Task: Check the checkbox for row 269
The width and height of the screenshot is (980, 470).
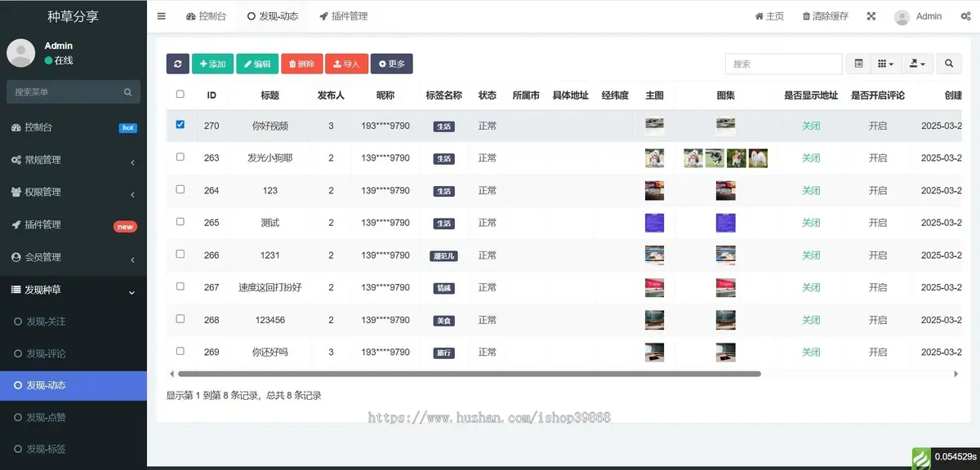Action: pyautogui.click(x=180, y=351)
